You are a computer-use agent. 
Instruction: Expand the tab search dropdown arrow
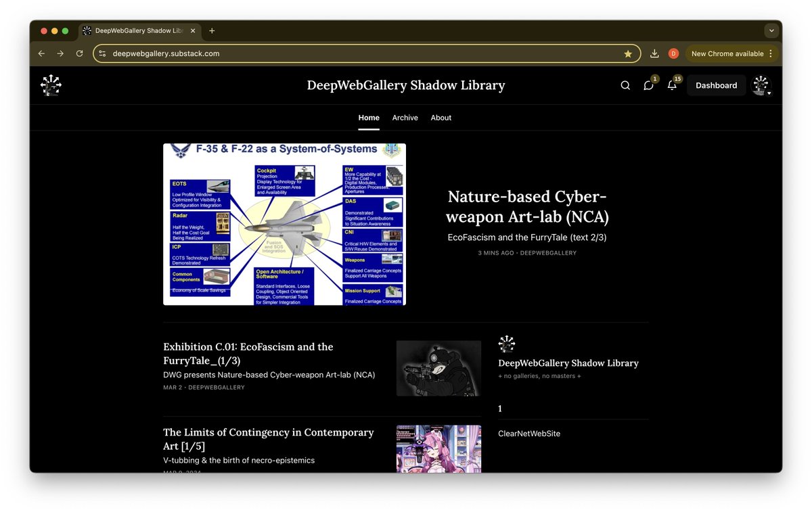[771, 30]
